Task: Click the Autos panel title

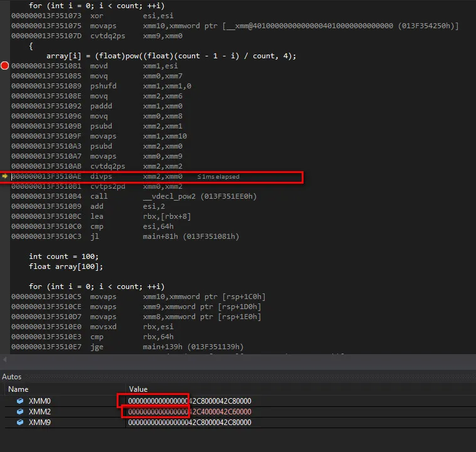Action: pos(11,377)
